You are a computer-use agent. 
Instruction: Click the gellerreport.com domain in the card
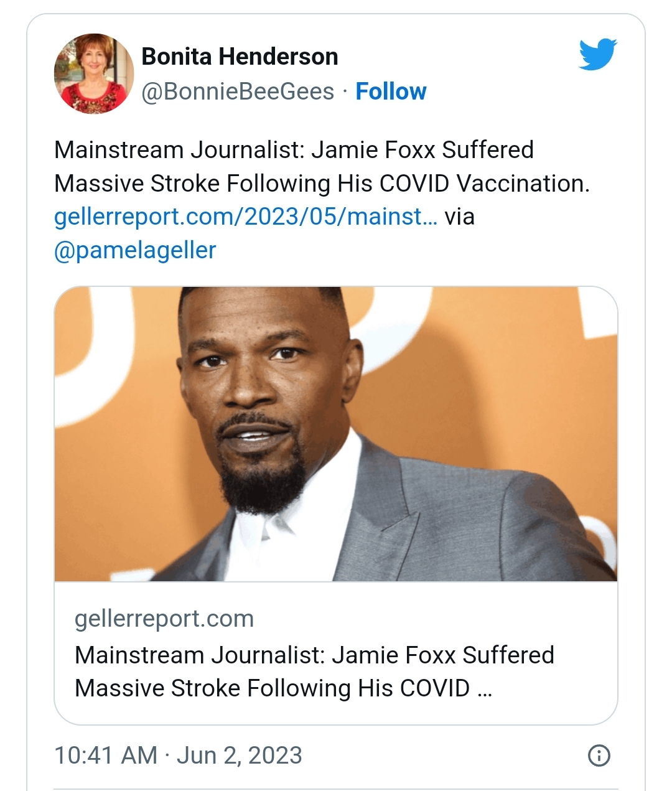(164, 619)
